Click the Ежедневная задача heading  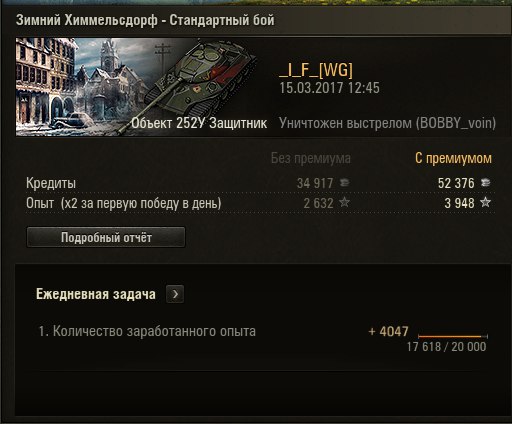96,294
